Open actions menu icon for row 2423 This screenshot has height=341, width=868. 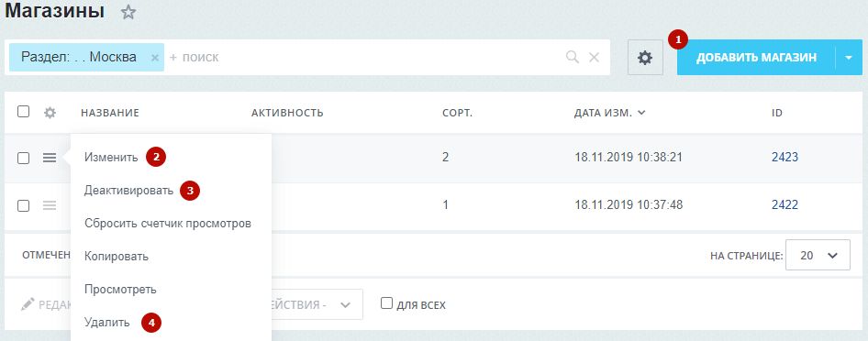click(x=50, y=158)
